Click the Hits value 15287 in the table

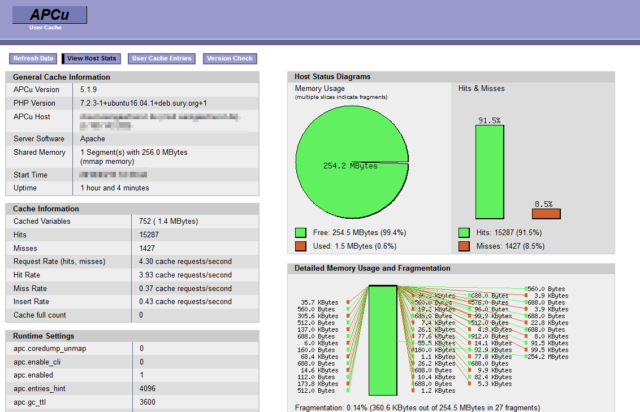pos(149,235)
